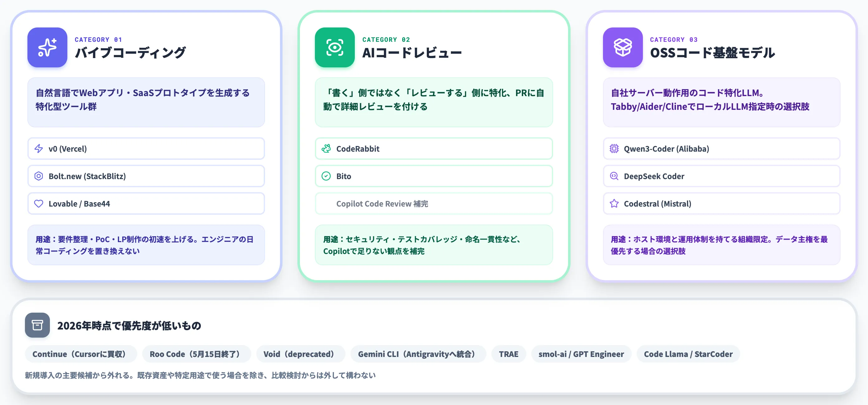This screenshot has width=868, height=405.
Task: Click the check-circle icon beside Bito
Action: point(326,176)
